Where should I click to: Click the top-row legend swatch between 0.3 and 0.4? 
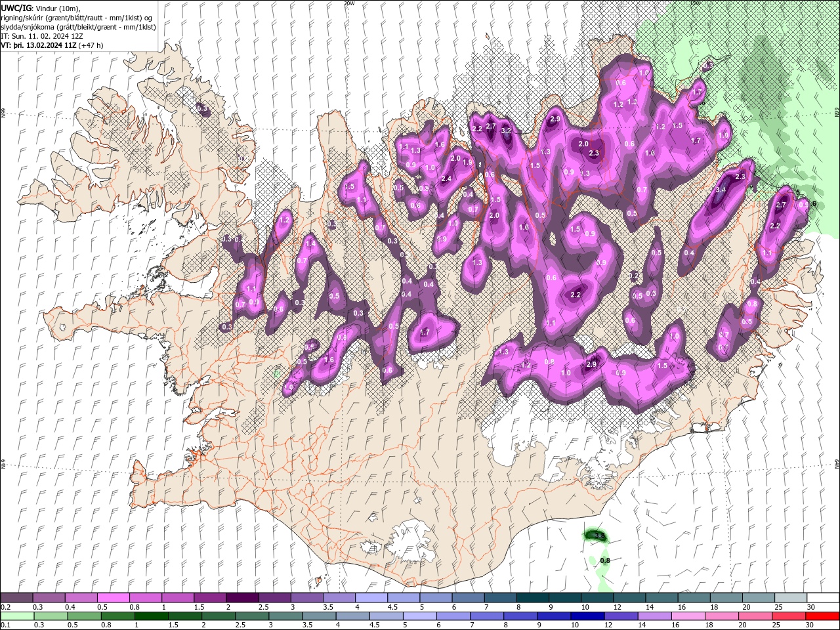[49, 598]
